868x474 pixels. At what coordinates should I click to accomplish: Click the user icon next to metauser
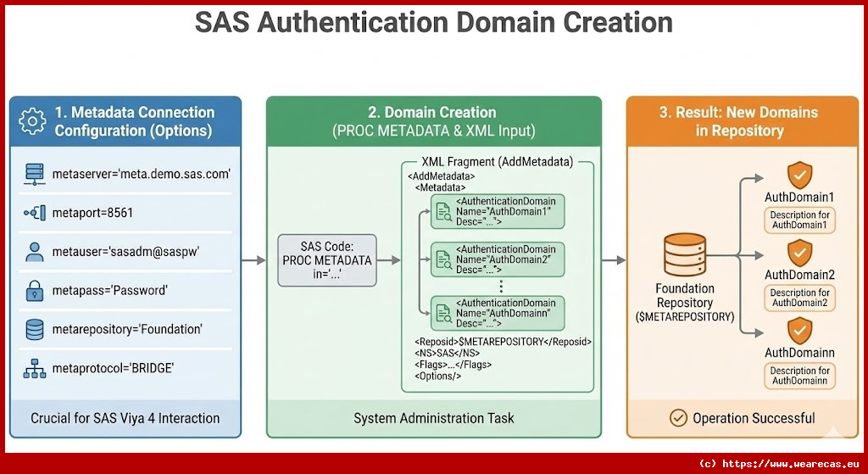34,252
